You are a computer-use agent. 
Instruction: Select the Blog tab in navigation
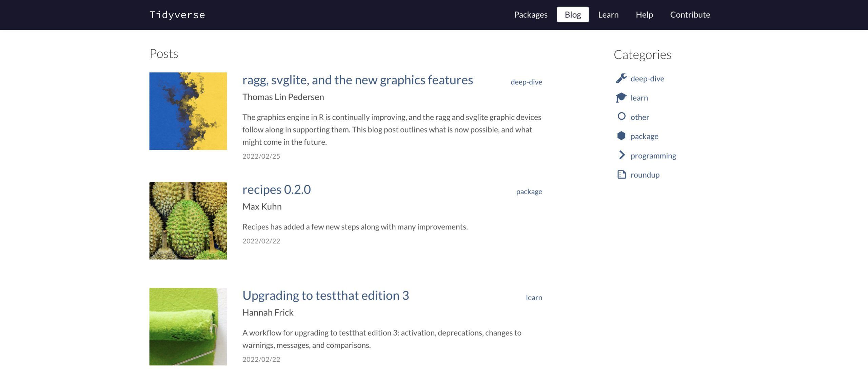(573, 15)
